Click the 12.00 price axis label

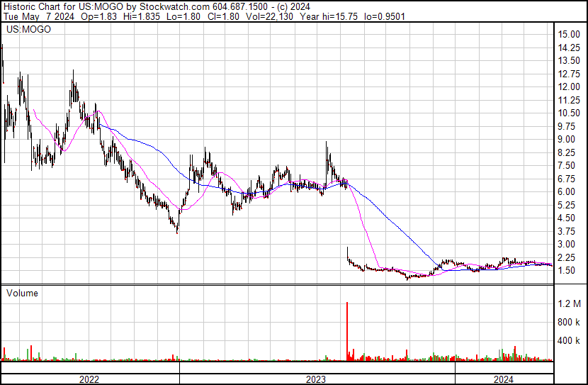point(569,87)
